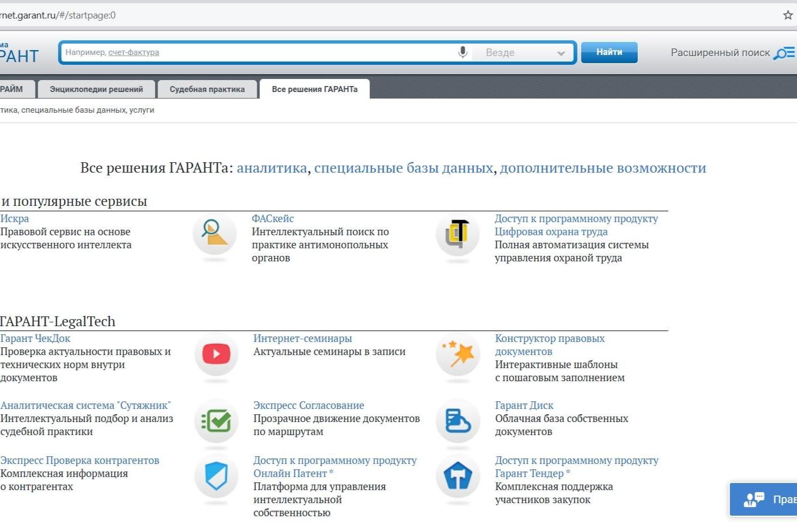Open the Цифровая охрана труда icon
The width and height of the screenshot is (797, 532).
tap(458, 234)
